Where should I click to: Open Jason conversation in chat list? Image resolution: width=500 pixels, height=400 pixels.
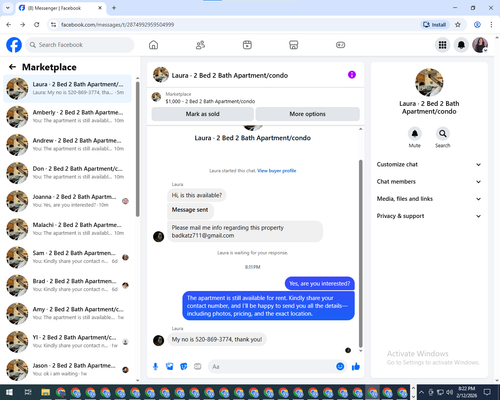(67, 370)
